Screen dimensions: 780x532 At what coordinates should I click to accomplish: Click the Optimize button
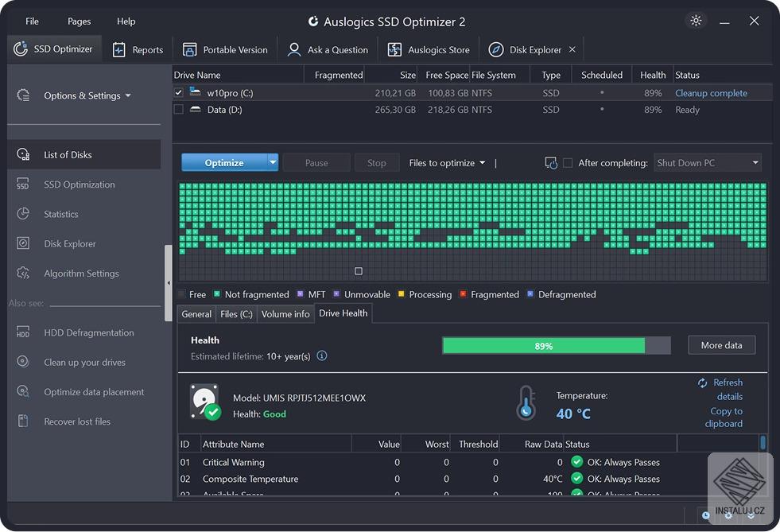(x=224, y=163)
